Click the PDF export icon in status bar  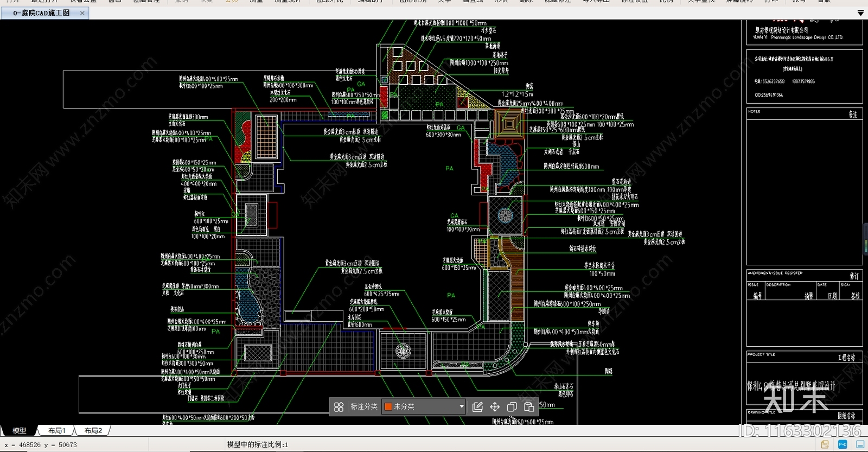point(825,444)
